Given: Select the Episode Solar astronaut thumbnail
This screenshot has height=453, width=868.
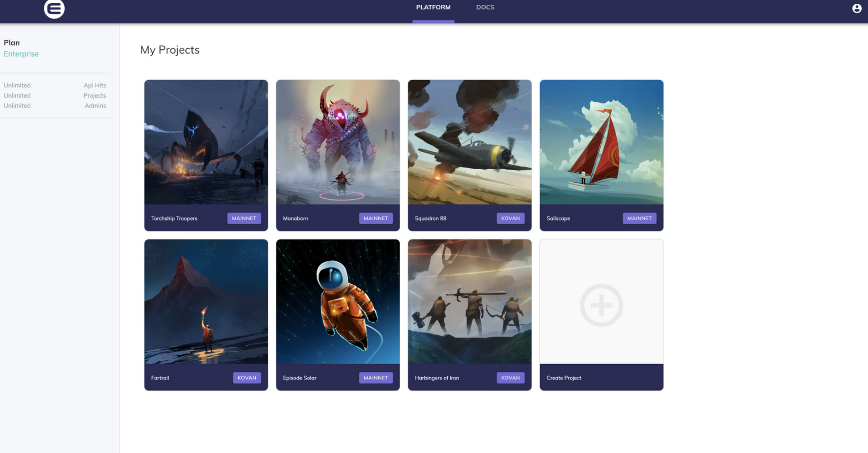Looking at the screenshot, I should (338, 302).
